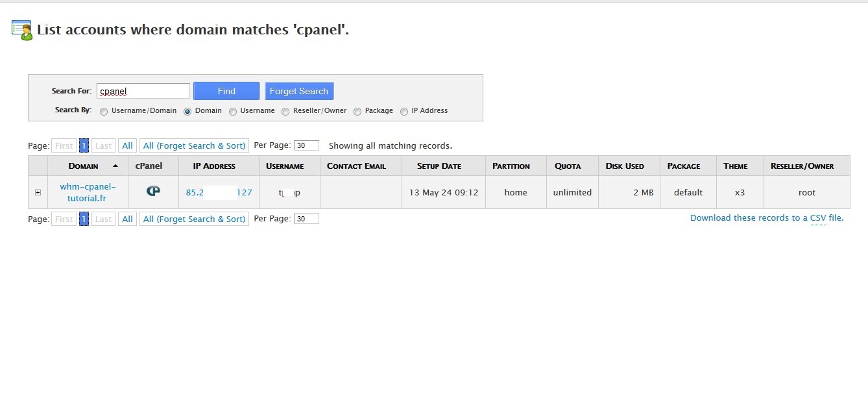Click bottom pagination page 1 button
Viewport: 868px width, 409px height.
coord(84,219)
